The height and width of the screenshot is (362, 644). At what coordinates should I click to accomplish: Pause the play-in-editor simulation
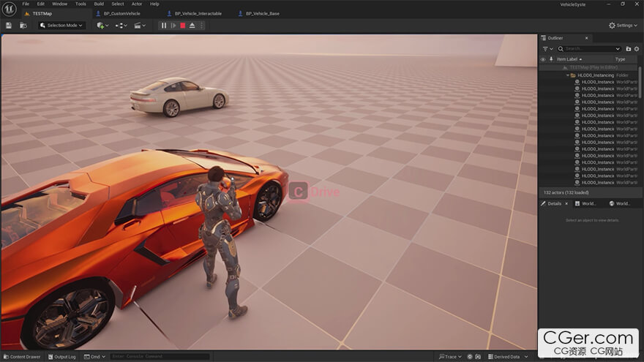164,26
